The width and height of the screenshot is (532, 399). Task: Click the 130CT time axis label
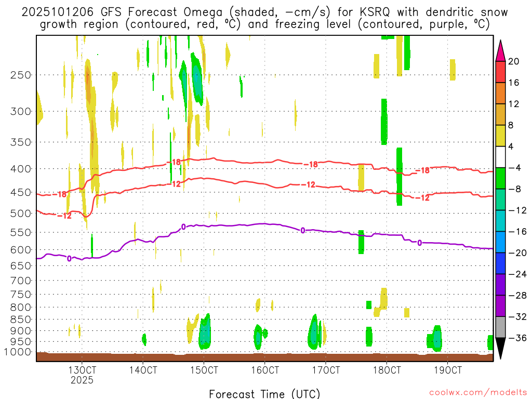[82, 370]
